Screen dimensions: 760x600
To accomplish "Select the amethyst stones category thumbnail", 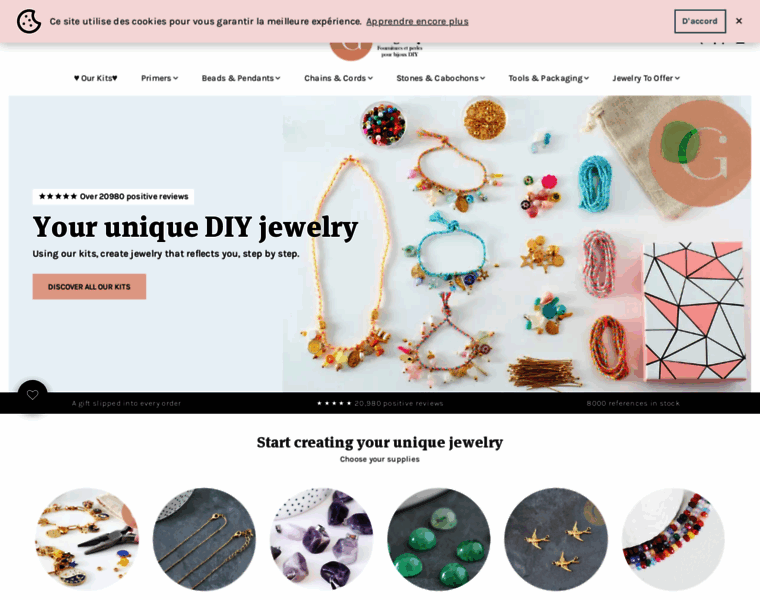I will coord(321,539).
